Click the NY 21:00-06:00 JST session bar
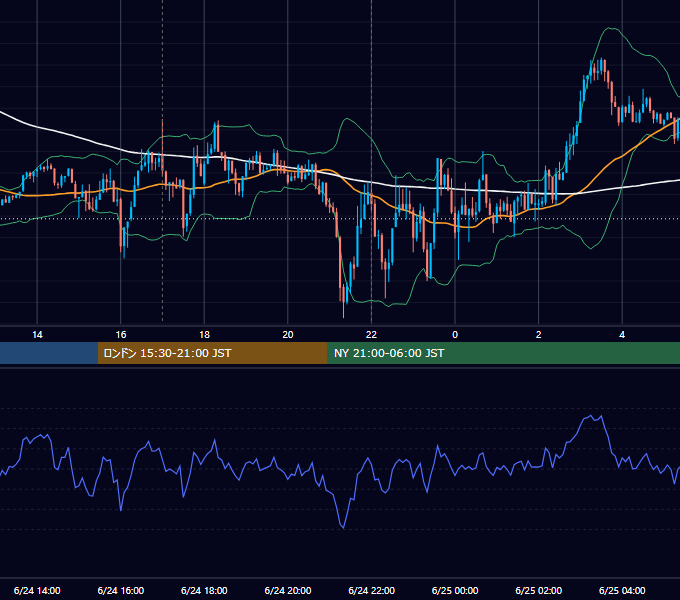The image size is (680, 600). click(x=503, y=353)
